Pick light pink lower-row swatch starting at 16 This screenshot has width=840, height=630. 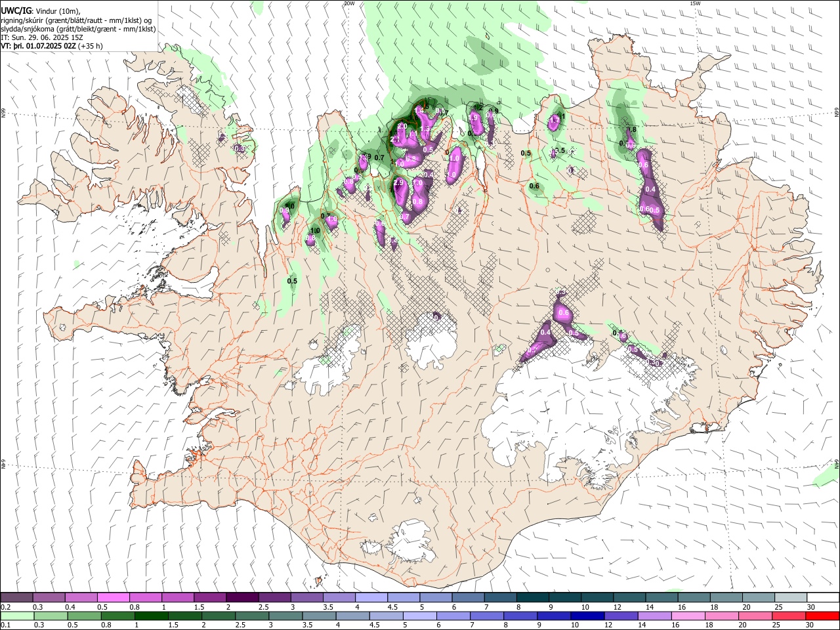687,616
